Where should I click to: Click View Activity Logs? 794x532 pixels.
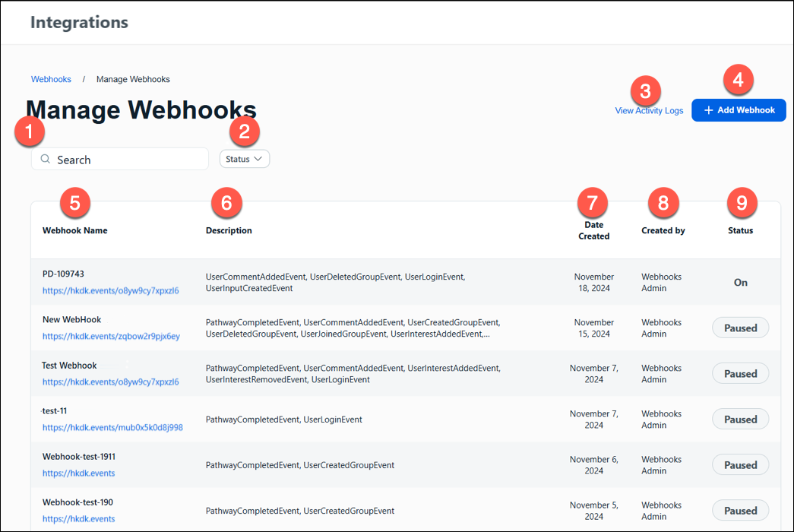click(648, 109)
